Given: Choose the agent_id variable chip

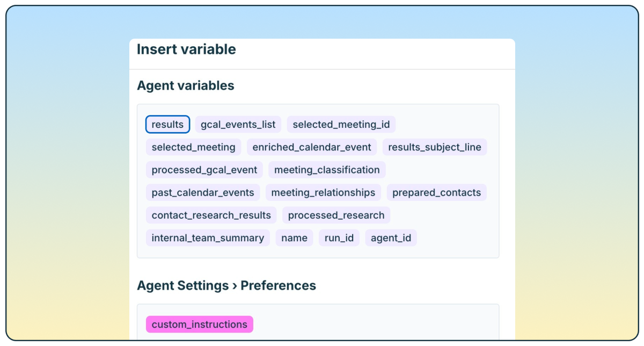Looking at the screenshot, I should tap(391, 237).
